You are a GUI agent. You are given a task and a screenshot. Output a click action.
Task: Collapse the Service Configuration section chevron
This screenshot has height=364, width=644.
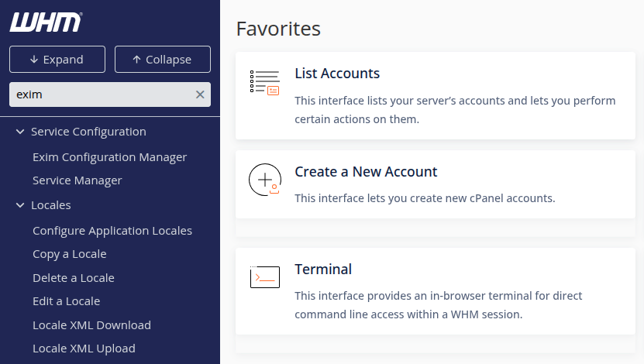pyautogui.click(x=20, y=132)
